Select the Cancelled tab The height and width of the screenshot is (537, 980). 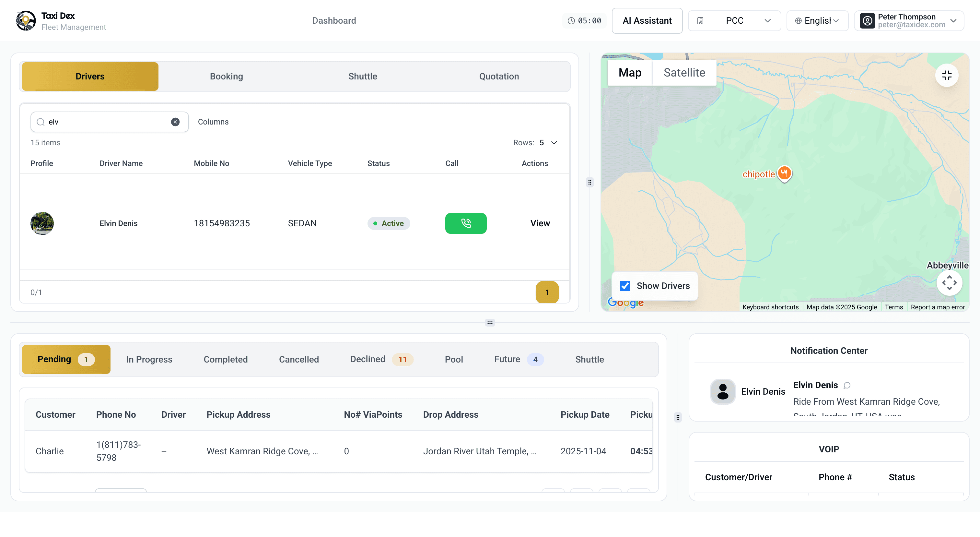tap(299, 359)
